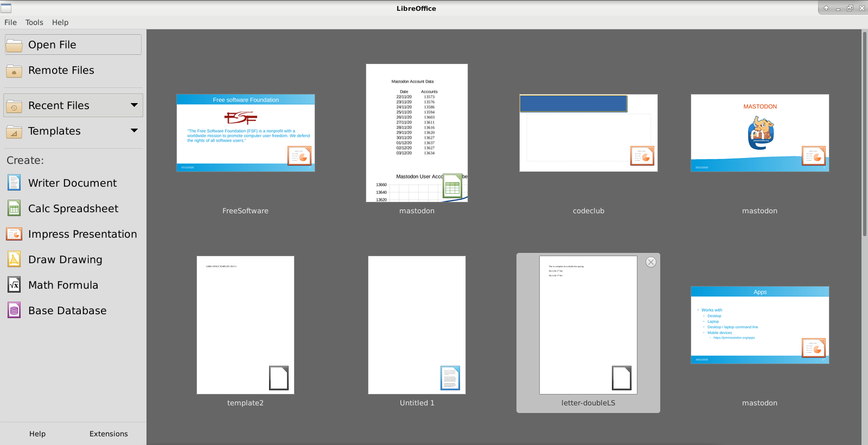Viewport: 868px width, 445px height.
Task: Click the keep-above arrow in title bar
Action: point(826,8)
